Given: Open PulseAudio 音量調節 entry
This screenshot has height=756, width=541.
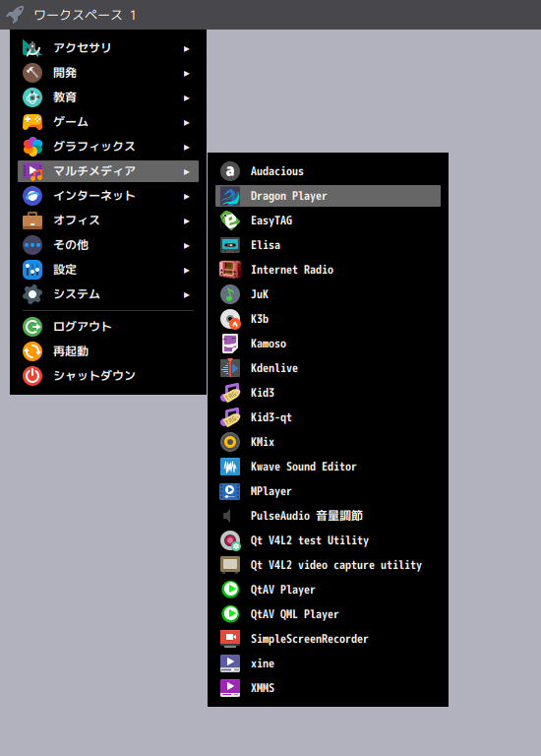Looking at the screenshot, I should (328, 516).
